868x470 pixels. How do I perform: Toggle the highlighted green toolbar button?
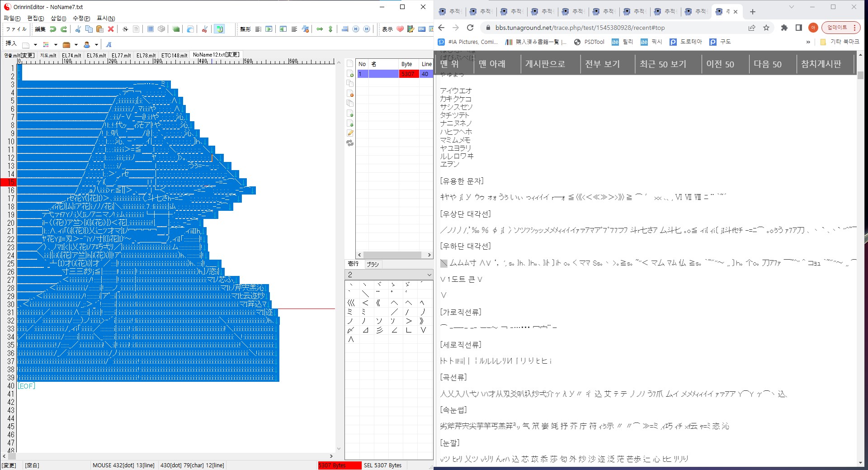219,29
